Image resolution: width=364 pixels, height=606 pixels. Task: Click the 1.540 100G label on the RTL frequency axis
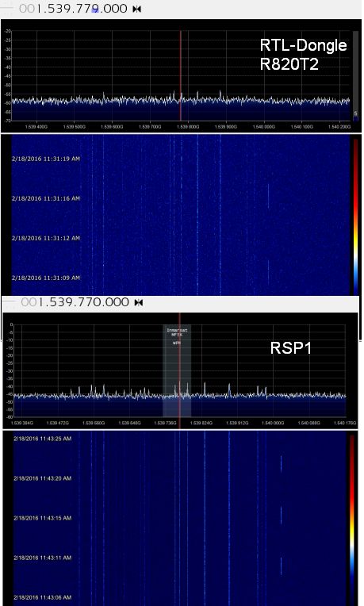[x=301, y=127]
